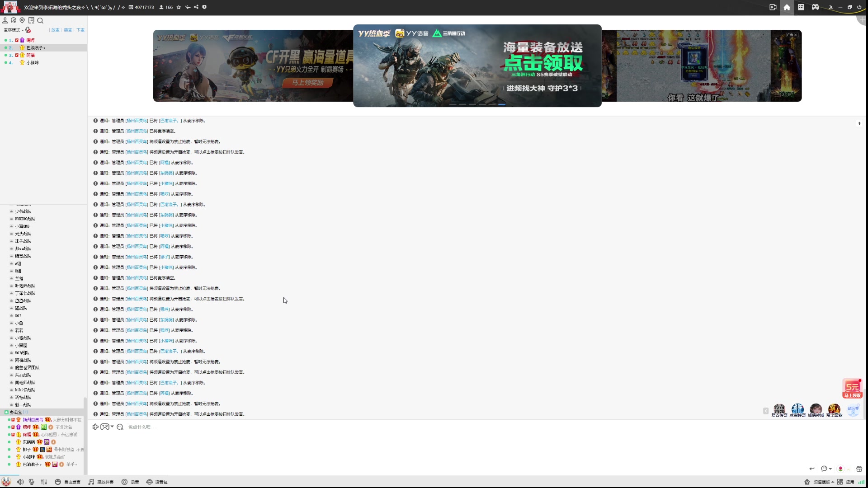Viewport: 868px width, 488px height.
Task: Open the 魔兽世界团队 sub-channel
Action: click(x=27, y=368)
